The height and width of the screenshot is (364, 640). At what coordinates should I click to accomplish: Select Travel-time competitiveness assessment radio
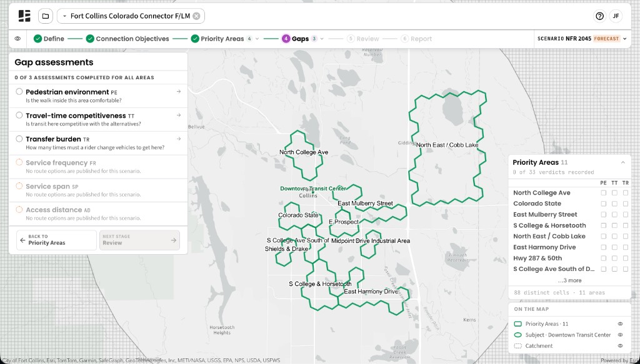pos(19,116)
